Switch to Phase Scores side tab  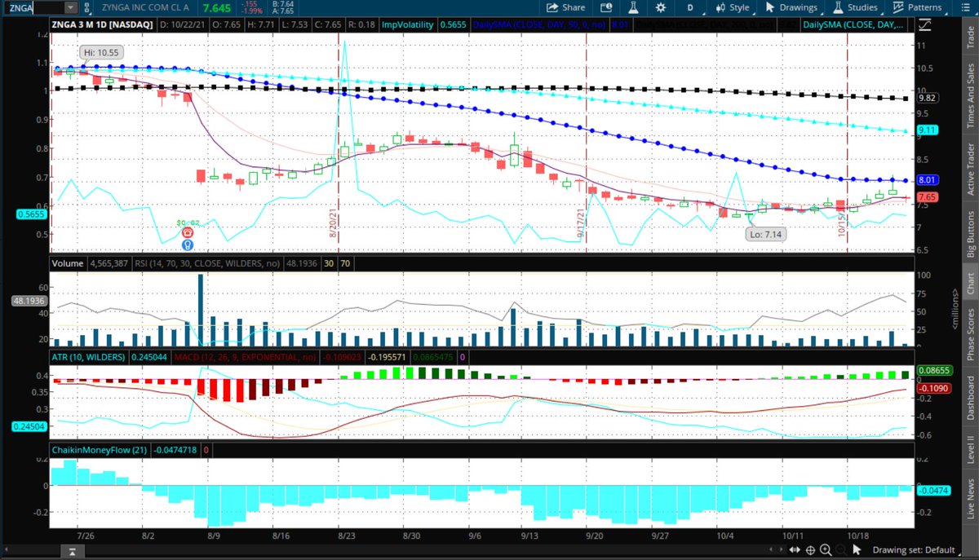coord(970,335)
